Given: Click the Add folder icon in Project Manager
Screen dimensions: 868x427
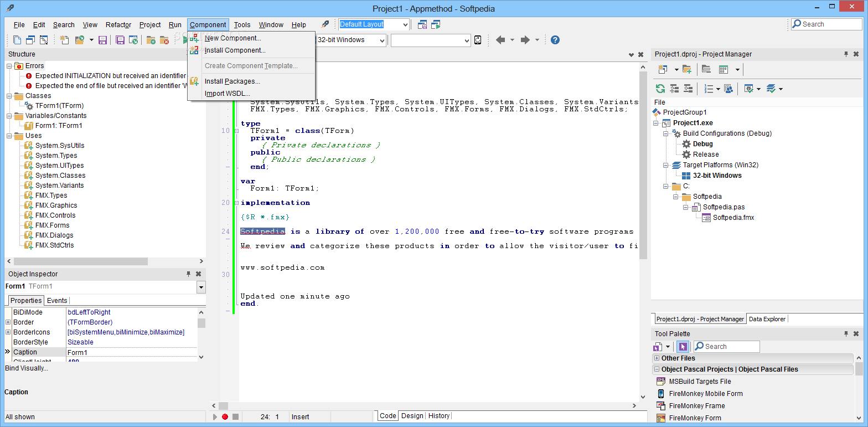Looking at the screenshot, I should (x=687, y=69).
